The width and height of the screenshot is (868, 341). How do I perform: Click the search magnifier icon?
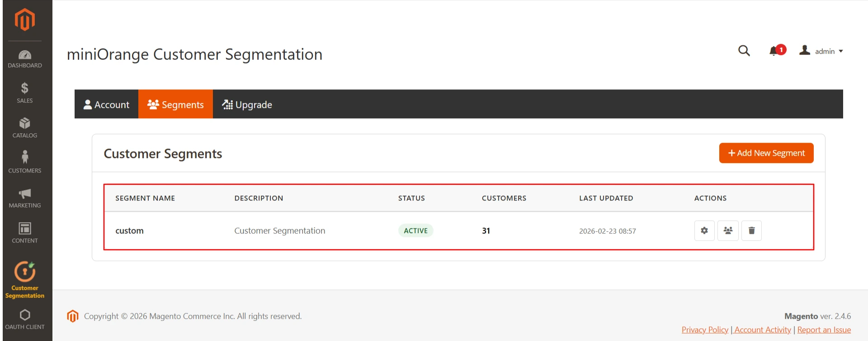pyautogui.click(x=744, y=51)
